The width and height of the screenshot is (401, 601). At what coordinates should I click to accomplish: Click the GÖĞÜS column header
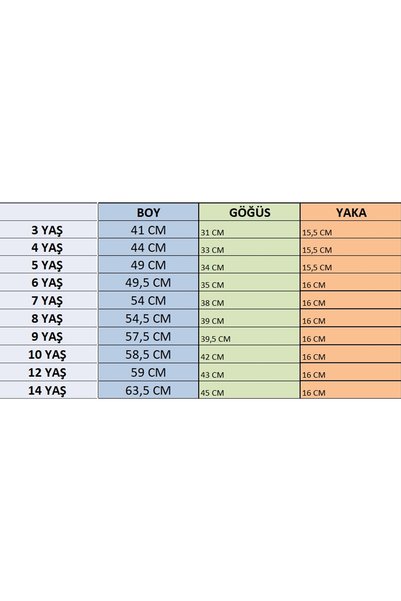click(x=250, y=212)
